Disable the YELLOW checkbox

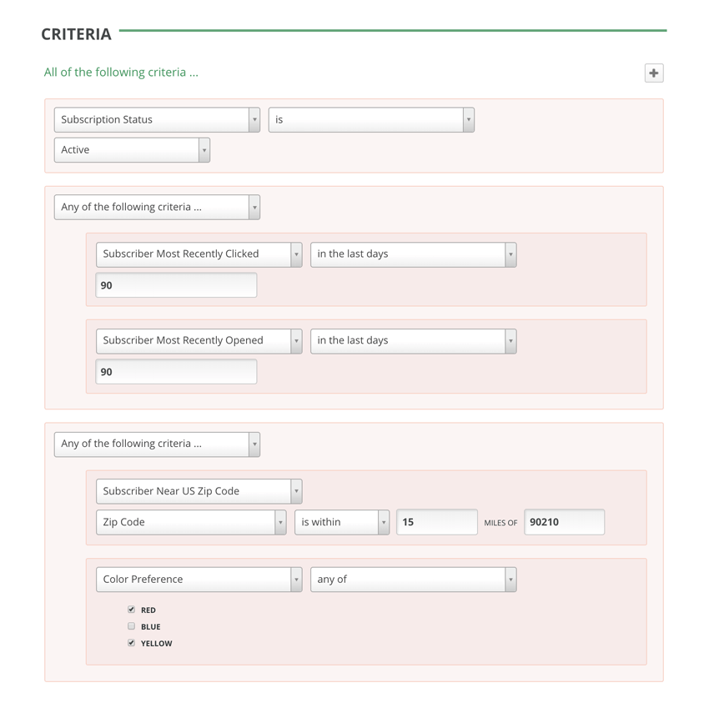coord(131,643)
